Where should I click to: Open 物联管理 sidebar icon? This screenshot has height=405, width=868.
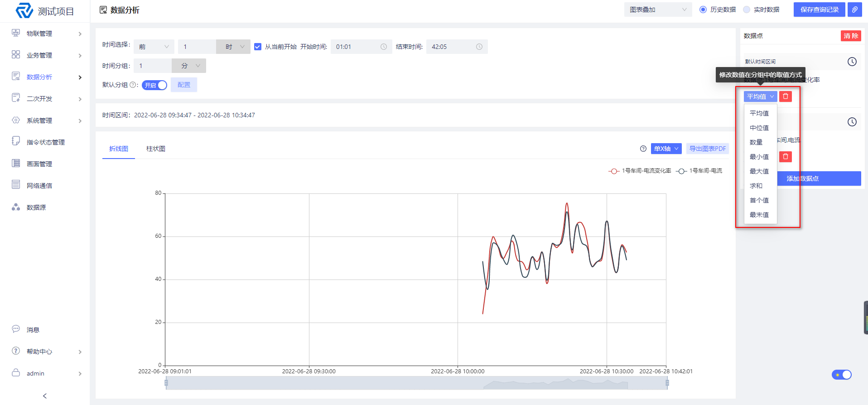[x=16, y=33]
